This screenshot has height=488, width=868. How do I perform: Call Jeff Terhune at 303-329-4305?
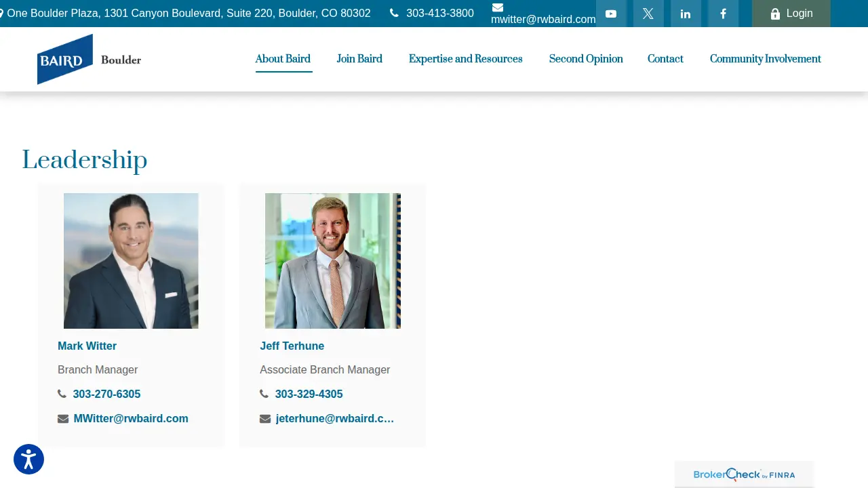pyautogui.click(x=309, y=394)
